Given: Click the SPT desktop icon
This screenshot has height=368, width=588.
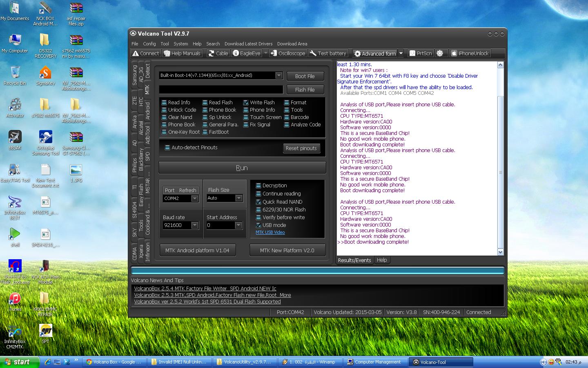Looking at the screenshot, I should pos(45,334).
